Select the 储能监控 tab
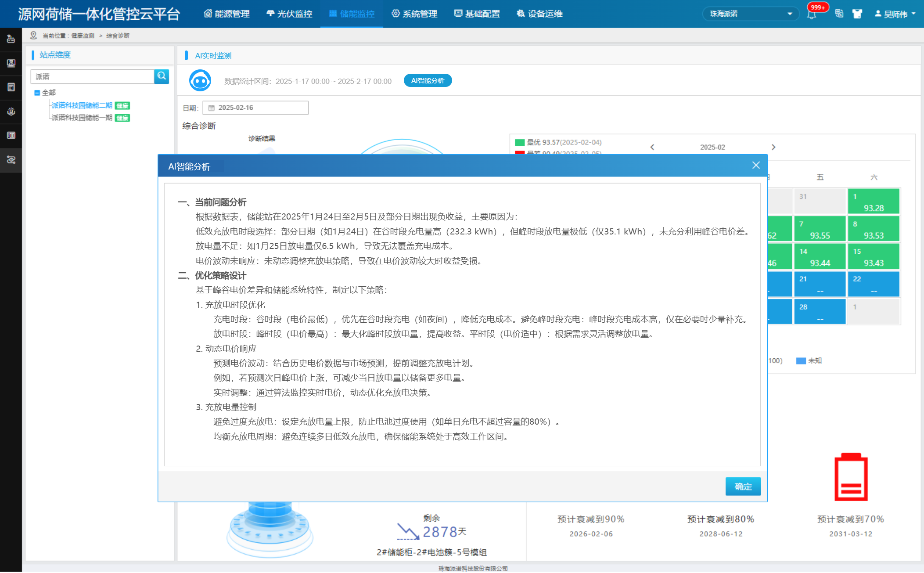924x573 pixels. 352,14
